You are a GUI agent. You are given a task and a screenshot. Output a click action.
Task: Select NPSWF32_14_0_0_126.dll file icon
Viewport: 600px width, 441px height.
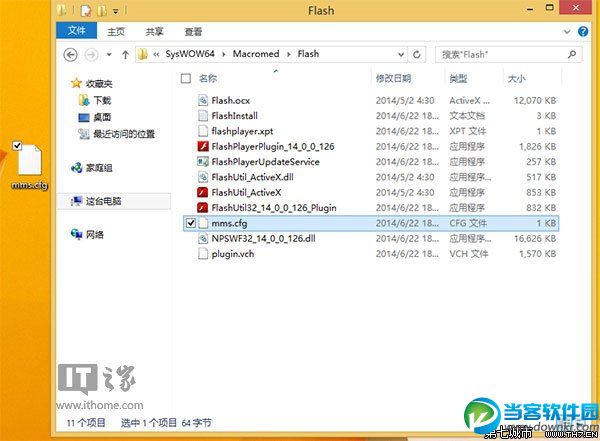tap(203, 238)
